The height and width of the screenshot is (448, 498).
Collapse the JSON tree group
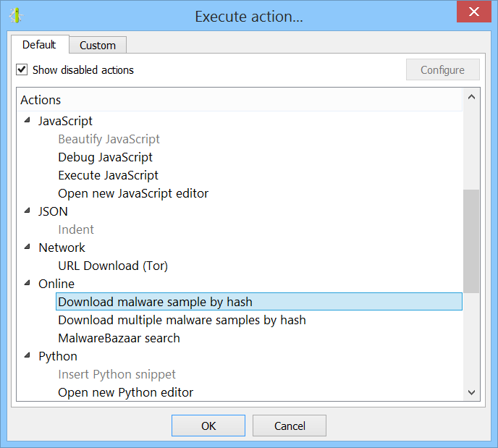[x=28, y=211]
